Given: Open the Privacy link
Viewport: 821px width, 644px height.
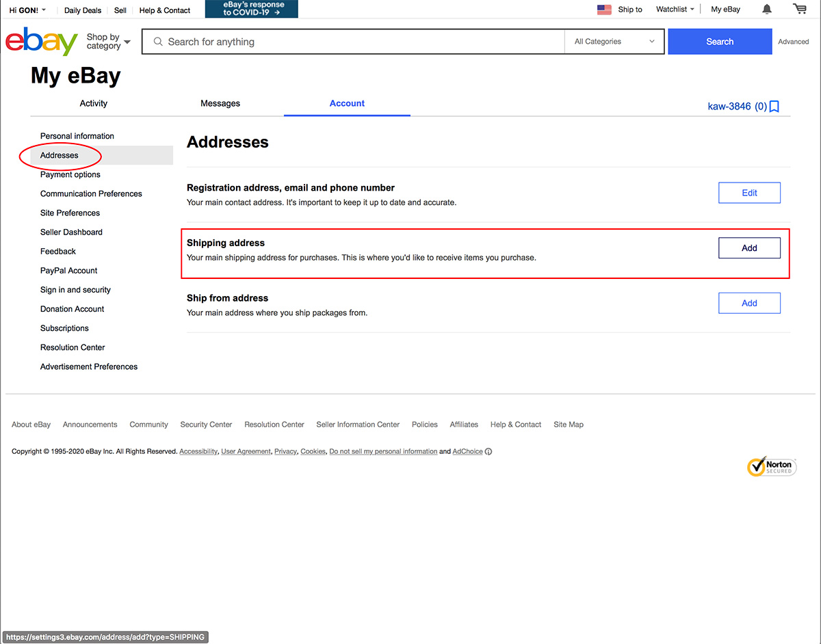Looking at the screenshot, I should coord(285,452).
